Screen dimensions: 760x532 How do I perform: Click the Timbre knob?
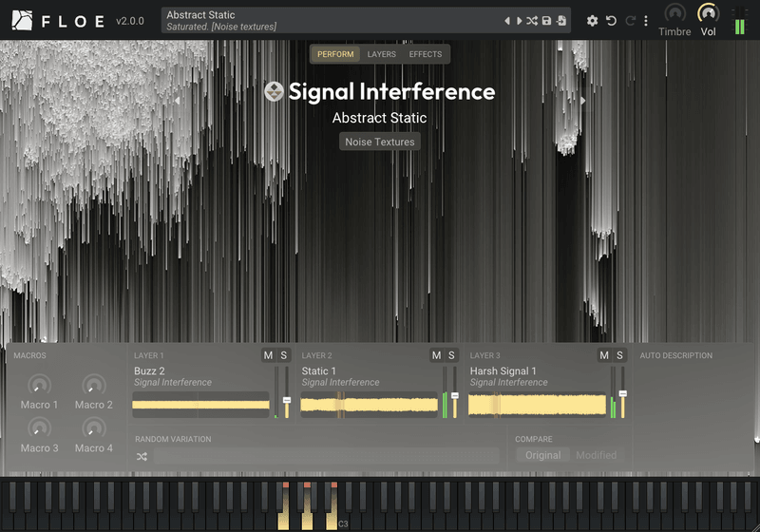674,13
